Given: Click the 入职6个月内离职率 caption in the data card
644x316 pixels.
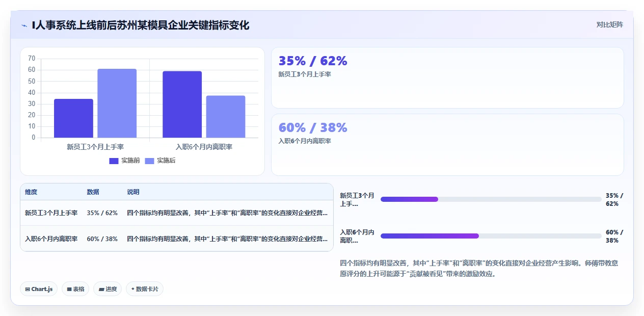Looking at the screenshot, I should (305, 141).
